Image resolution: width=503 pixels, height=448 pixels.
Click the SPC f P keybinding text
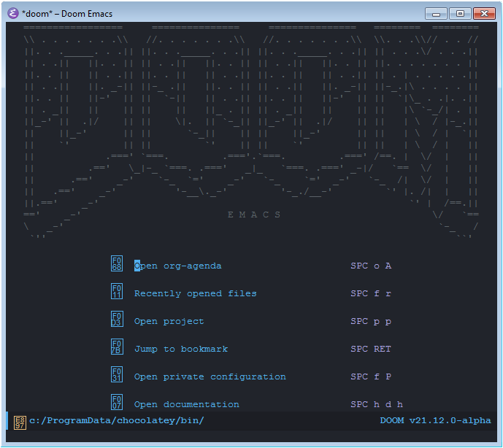(371, 376)
